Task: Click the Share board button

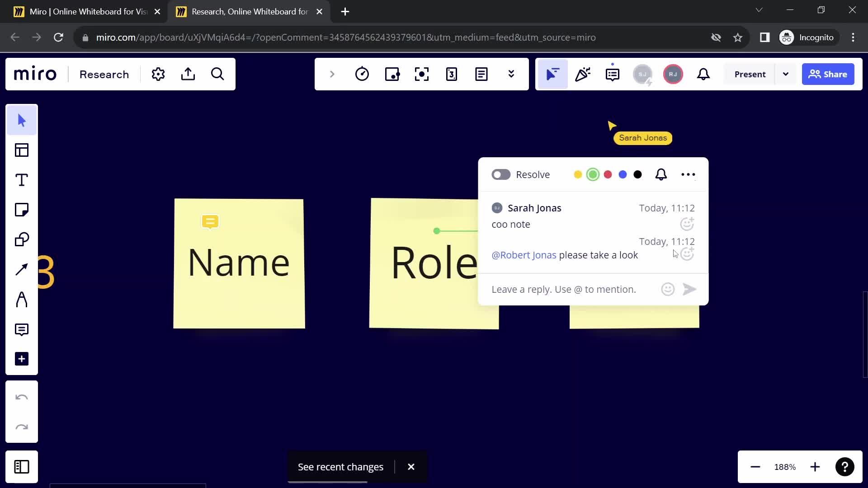Action: point(829,74)
